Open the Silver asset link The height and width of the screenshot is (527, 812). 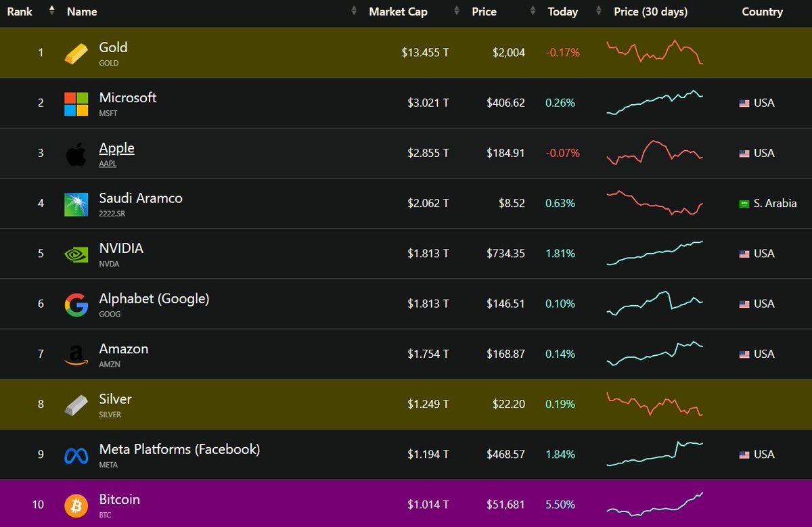pyautogui.click(x=115, y=399)
